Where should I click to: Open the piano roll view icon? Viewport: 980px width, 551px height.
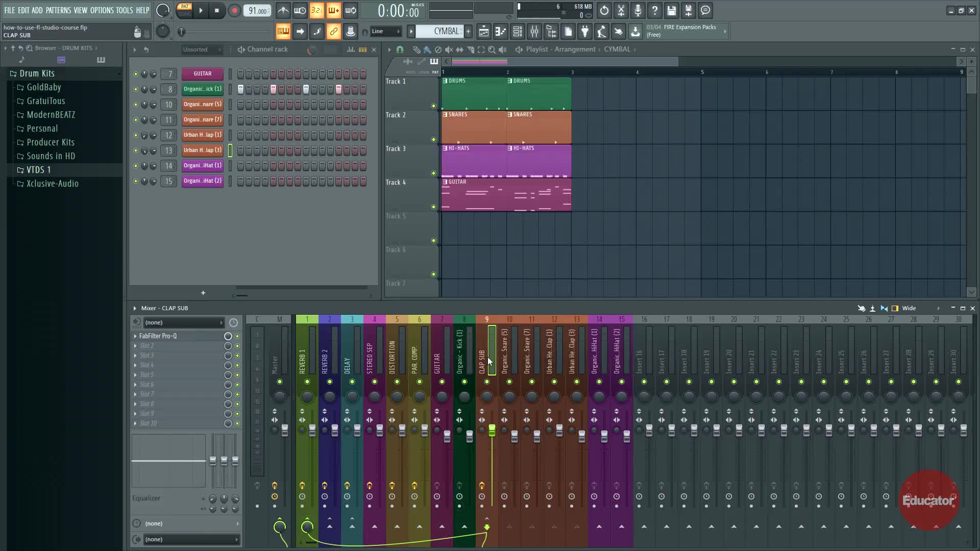coord(501,32)
